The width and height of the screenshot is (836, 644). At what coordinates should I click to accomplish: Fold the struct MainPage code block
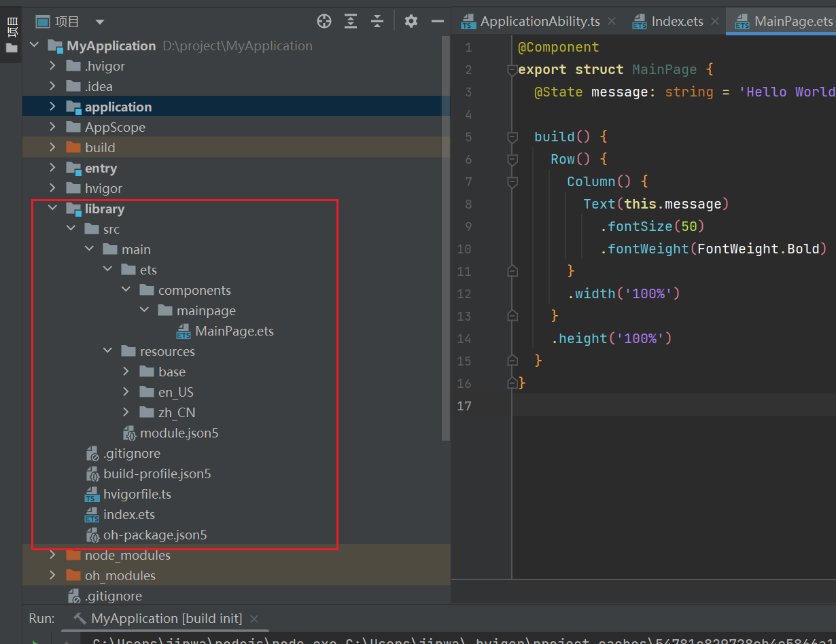tap(512, 69)
